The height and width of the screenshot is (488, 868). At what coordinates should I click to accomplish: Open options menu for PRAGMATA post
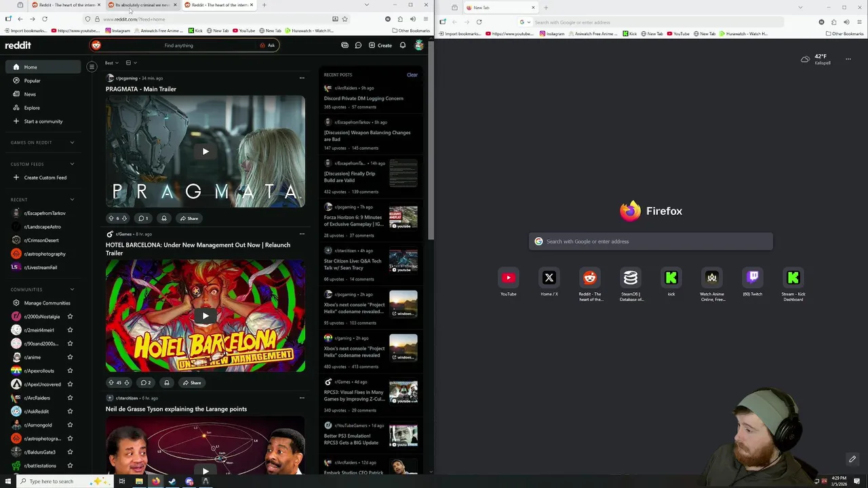point(302,78)
